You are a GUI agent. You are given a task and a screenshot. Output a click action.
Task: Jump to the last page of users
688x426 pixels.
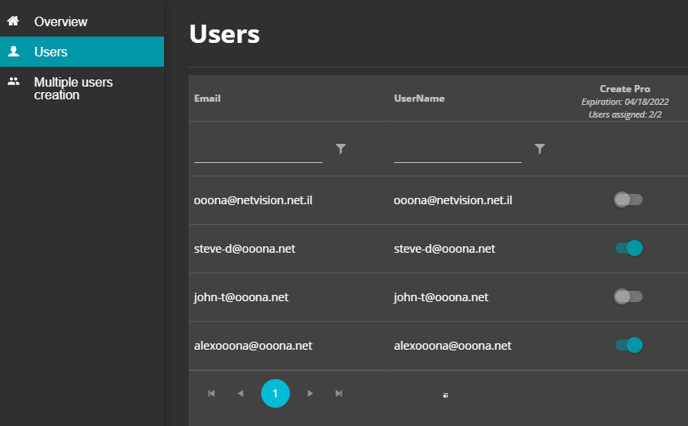tap(339, 394)
